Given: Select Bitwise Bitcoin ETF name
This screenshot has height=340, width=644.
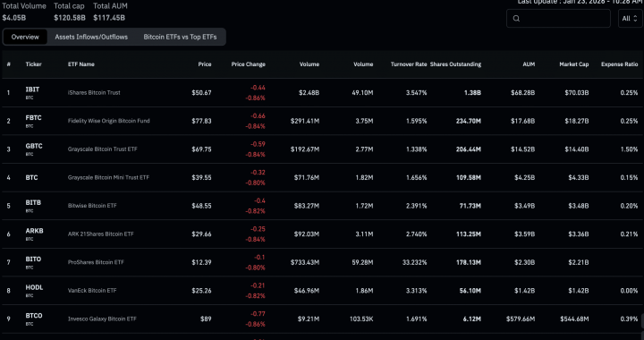Looking at the screenshot, I should (x=92, y=205).
